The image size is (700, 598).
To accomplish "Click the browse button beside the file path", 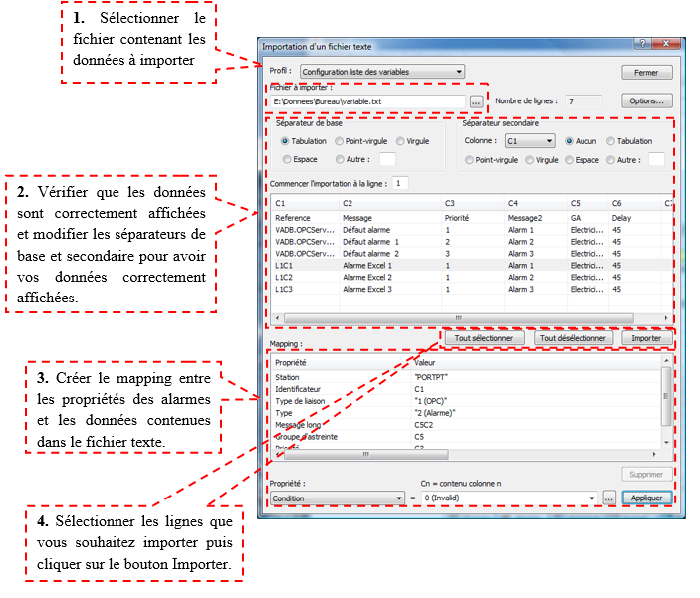I will [x=476, y=101].
